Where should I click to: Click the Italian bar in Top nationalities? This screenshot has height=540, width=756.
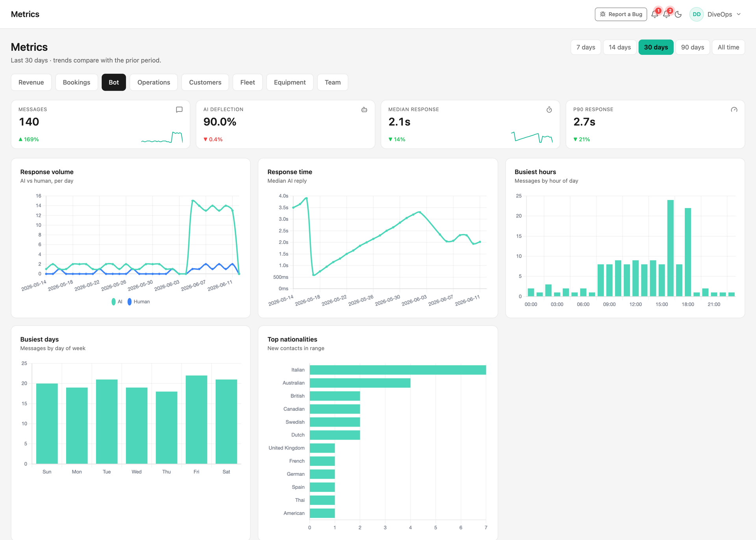[x=398, y=370]
